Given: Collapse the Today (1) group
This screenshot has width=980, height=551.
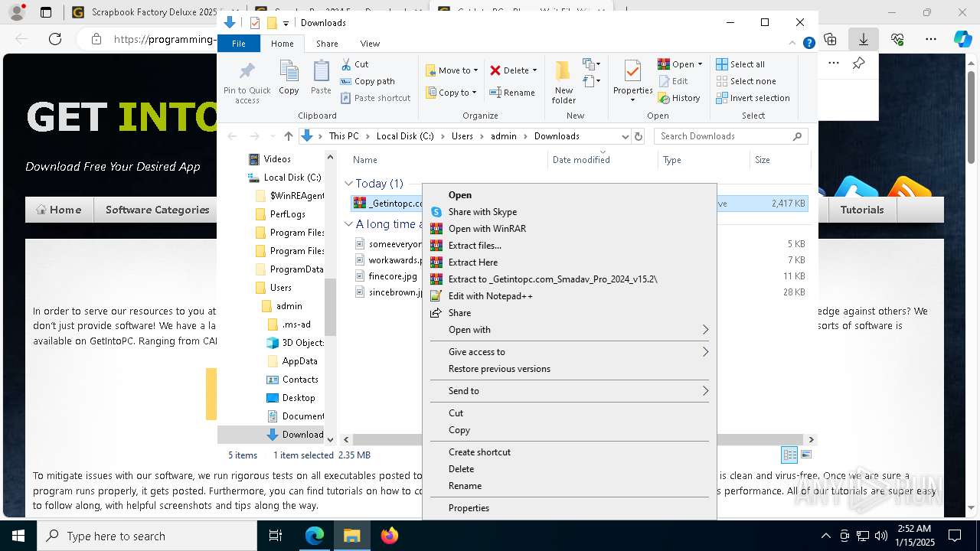Looking at the screenshot, I should tap(348, 184).
